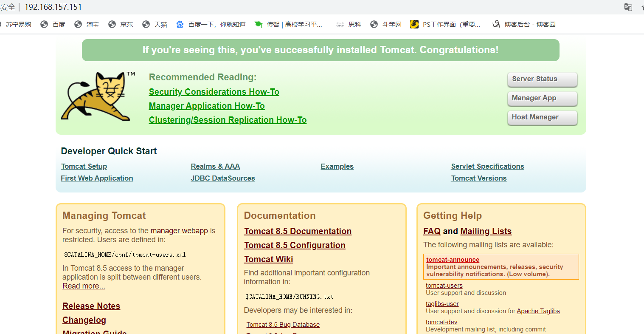This screenshot has width=644, height=334.
Task: Open the Tomcat 8.5 Bug Database link
Action: point(283,325)
